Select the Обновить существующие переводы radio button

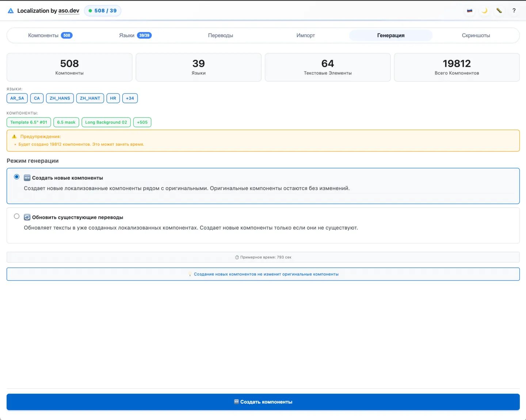click(17, 216)
